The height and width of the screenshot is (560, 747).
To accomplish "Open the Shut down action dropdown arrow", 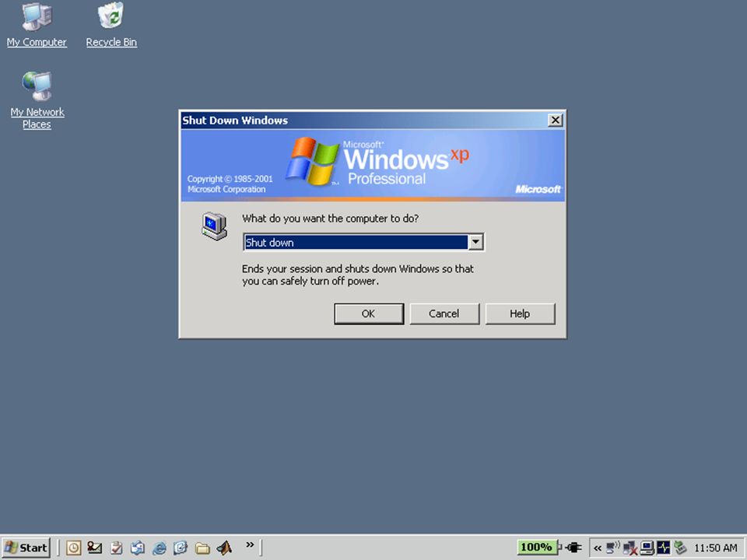I will (475, 243).
